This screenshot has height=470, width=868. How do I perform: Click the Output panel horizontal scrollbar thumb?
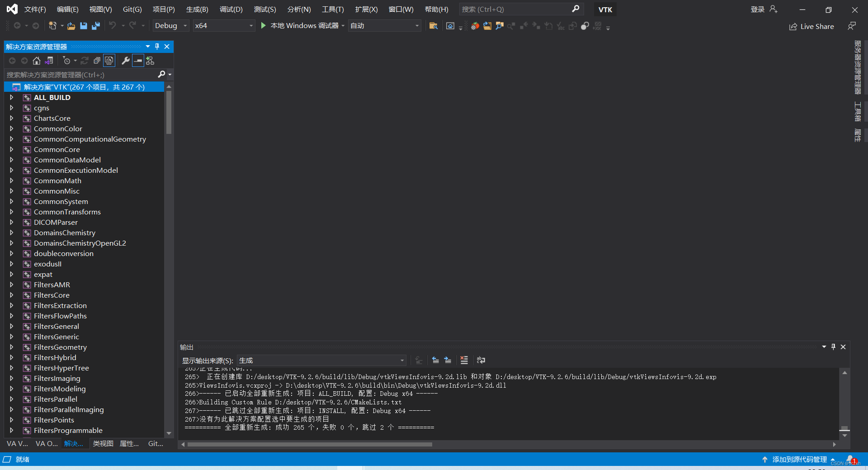(x=310, y=444)
